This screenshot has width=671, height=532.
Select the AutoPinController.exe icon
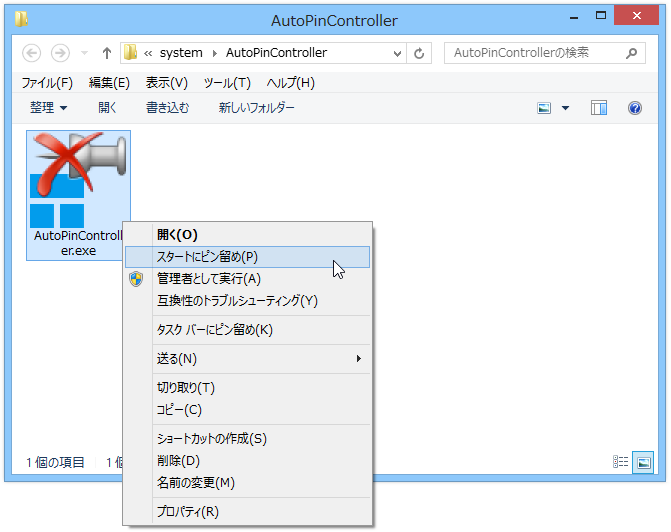(x=78, y=195)
